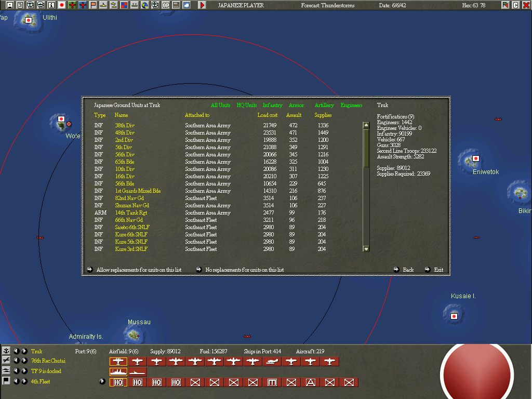Open the 14th Tank Rgt unit
The image size is (532, 399).
(x=131, y=212)
